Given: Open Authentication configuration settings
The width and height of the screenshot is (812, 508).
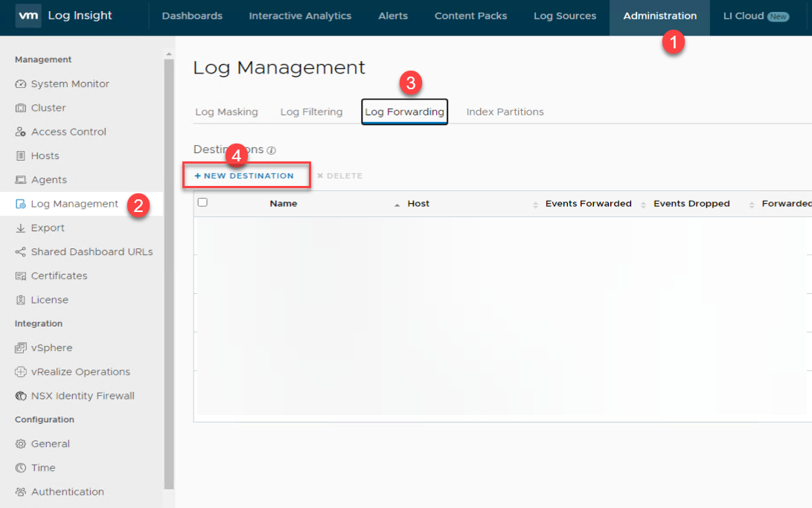Looking at the screenshot, I should (67, 492).
